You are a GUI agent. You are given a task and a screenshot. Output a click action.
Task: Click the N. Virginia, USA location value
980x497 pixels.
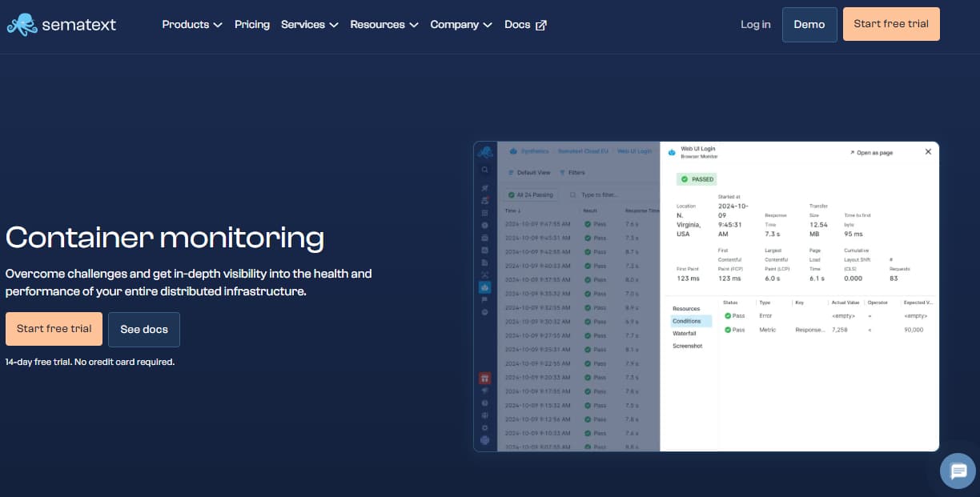[x=689, y=224]
